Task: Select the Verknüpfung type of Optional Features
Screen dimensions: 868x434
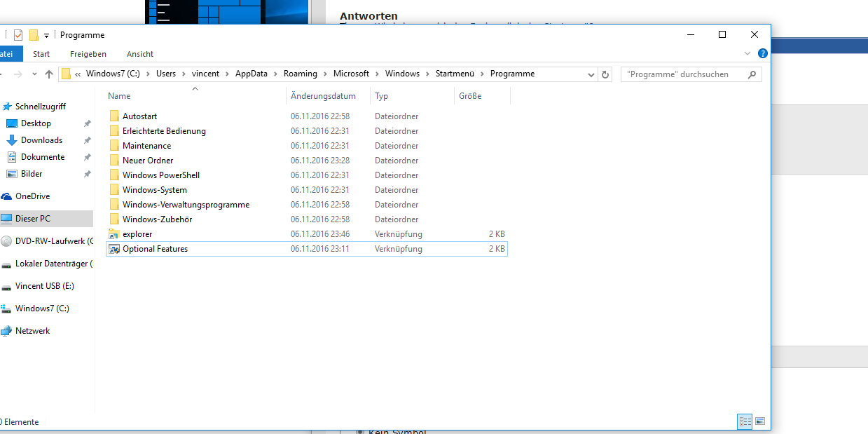Action: click(x=399, y=249)
